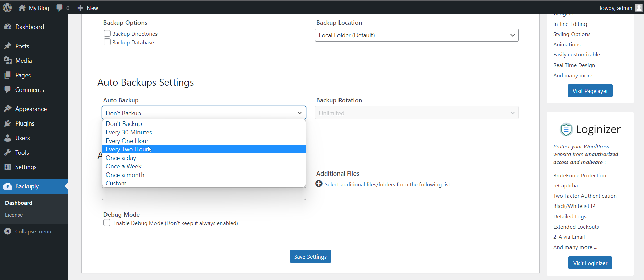Click the Tools wrench icon
Screen dimensions: 644x280
pyautogui.click(x=8, y=152)
